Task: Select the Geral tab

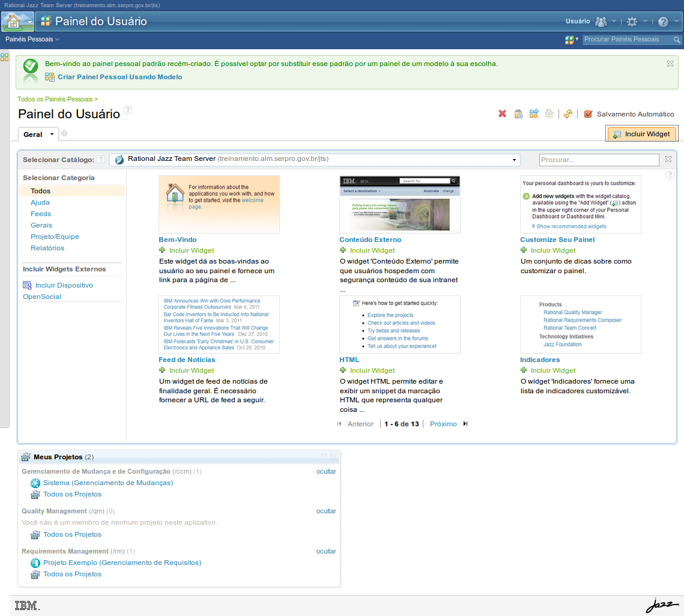Action: (32, 134)
